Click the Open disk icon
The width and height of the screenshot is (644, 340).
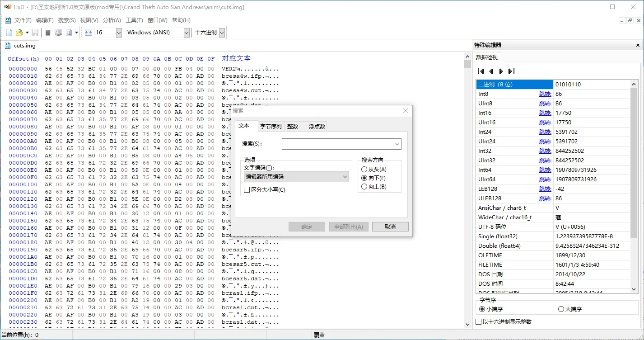click(58, 33)
